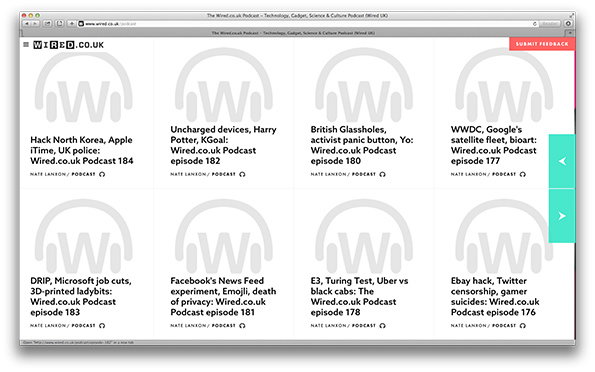Click the podcast artwork above episode 176
The height and width of the screenshot is (372, 595).
pos(504,236)
